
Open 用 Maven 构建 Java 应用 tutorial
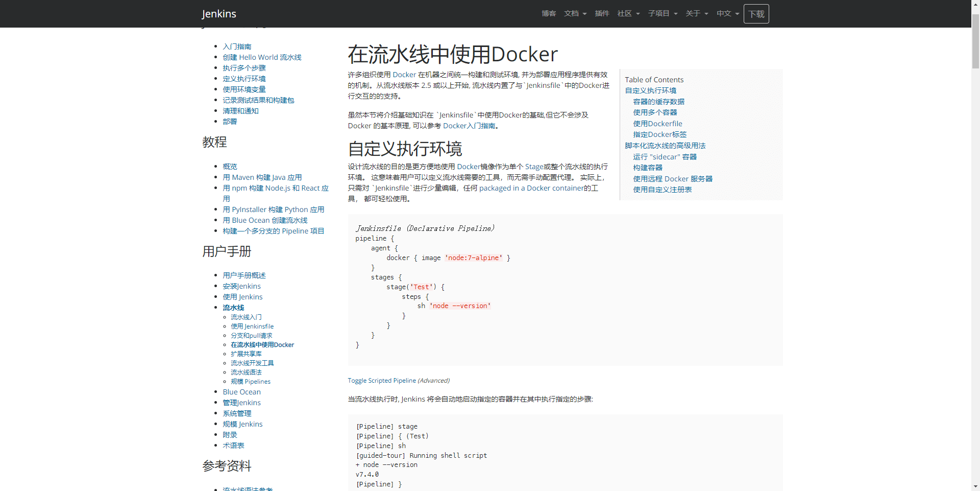[262, 177]
